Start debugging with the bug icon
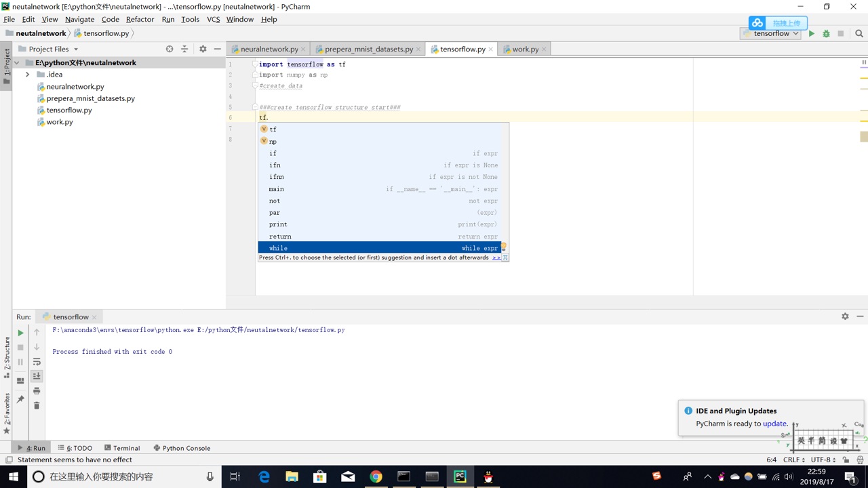 coord(826,33)
